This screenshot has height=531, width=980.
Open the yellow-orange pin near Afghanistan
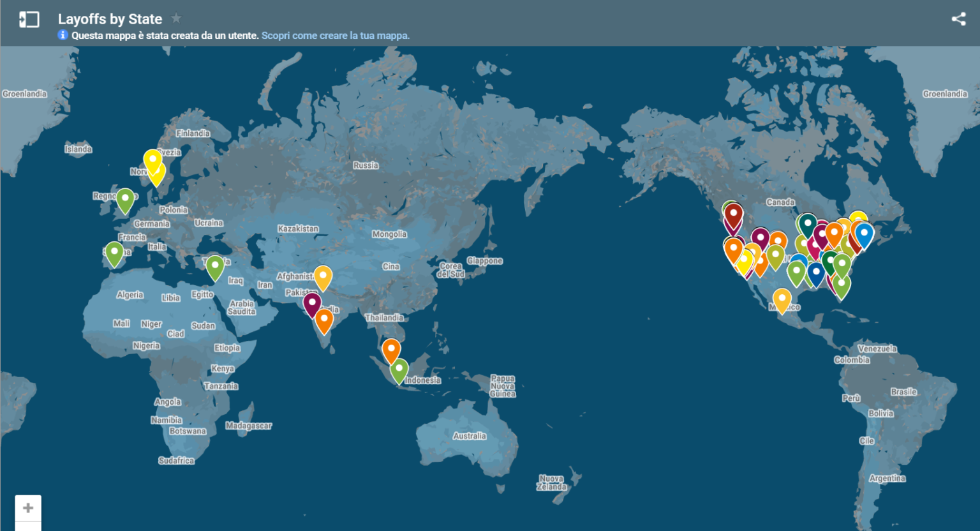[x=323, y=276]
